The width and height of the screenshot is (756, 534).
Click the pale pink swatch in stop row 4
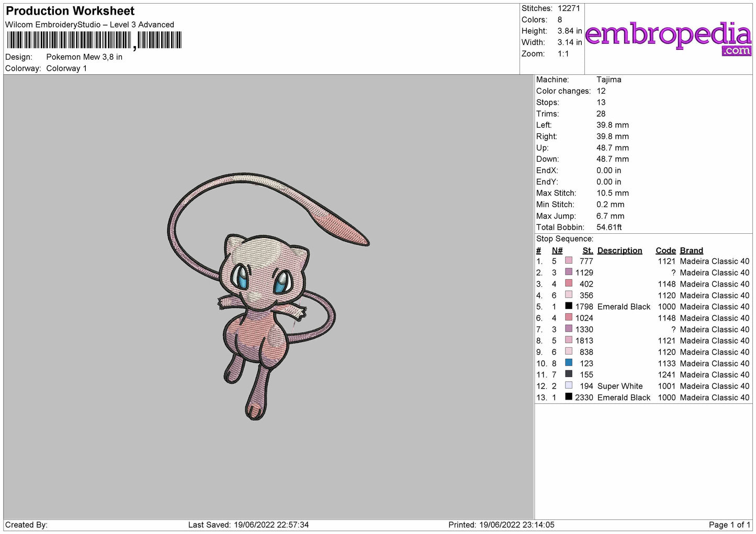(569, 294)
